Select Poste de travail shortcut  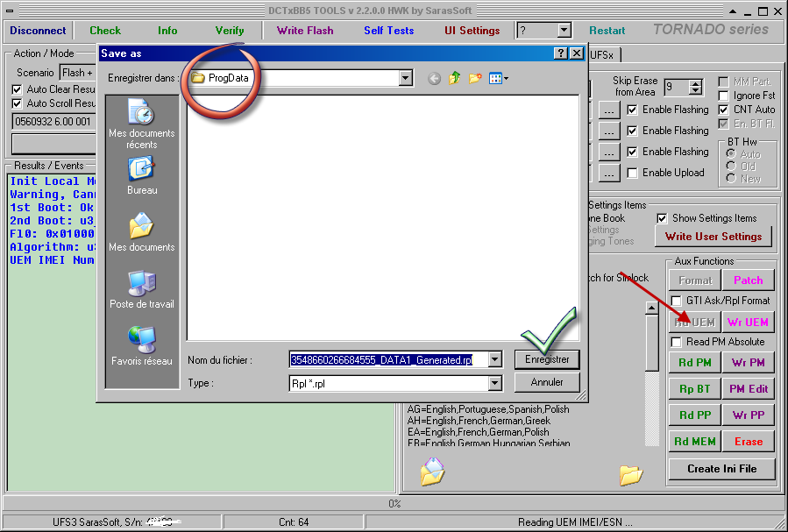point(142,289)
